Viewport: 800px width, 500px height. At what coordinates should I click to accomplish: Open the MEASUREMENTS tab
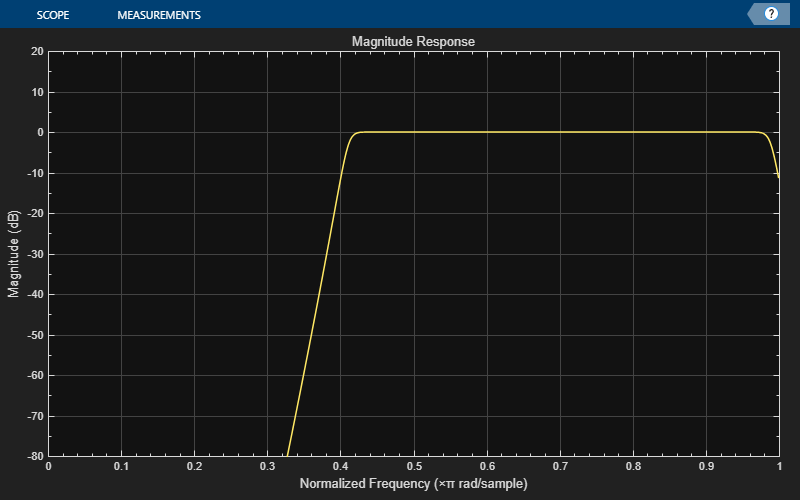(x=159, y=15)
